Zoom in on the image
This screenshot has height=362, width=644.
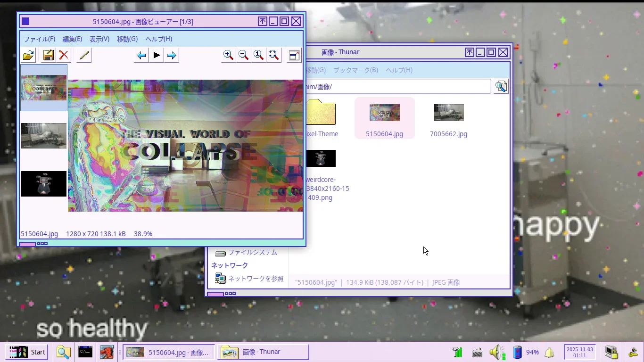228,56
